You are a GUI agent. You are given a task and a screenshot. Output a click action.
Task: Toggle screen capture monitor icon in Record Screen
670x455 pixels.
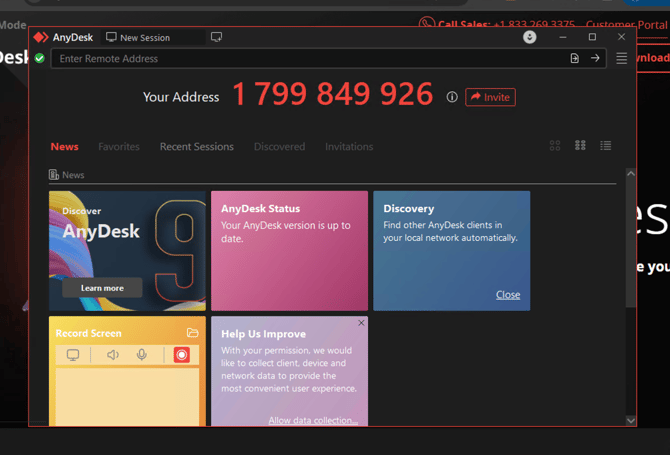coord(73,355)
